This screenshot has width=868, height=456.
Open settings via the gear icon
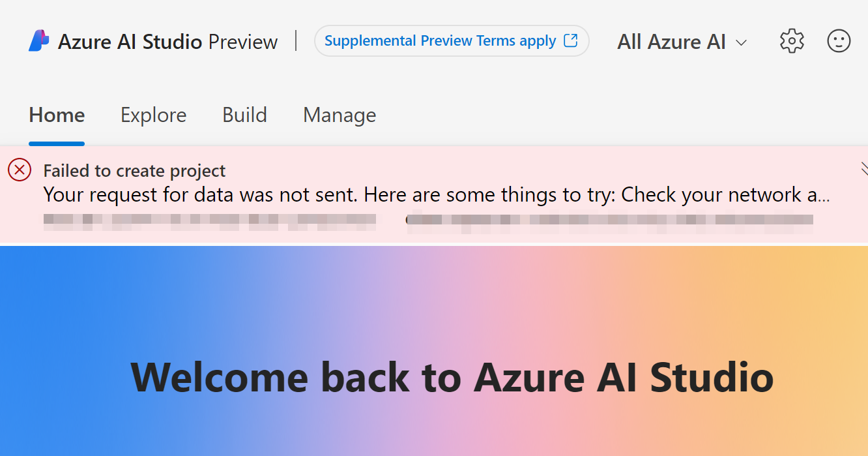792,41
